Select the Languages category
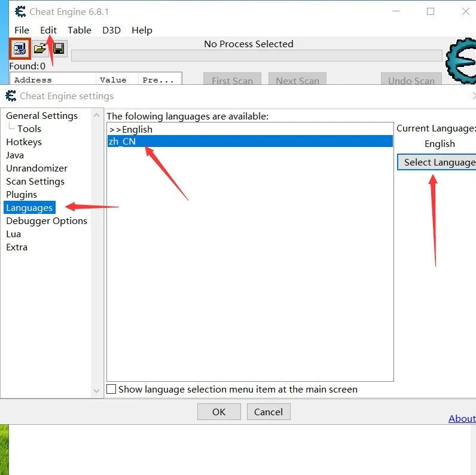The width and height of the screenshot is (476, 475). coord(29,207)
